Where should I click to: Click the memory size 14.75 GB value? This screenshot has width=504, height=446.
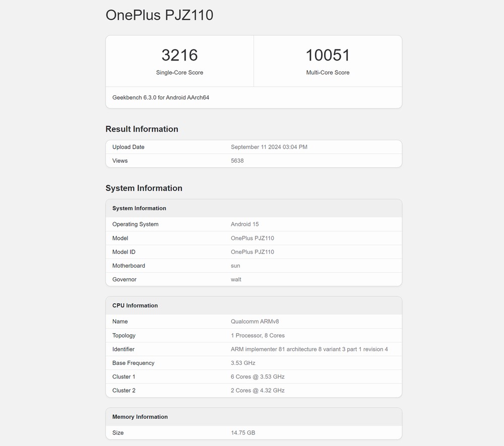(242, 433)
